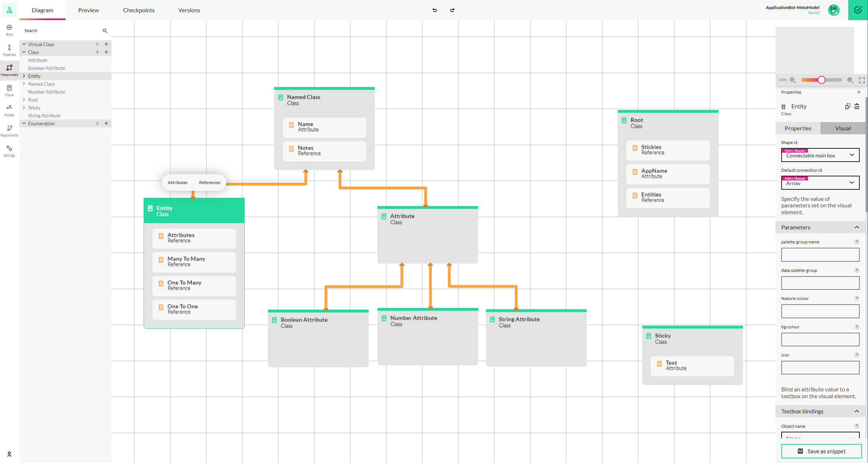868x463 pixels.
Task: Switch to the Preview tab
Action: (x=89, y=10)
